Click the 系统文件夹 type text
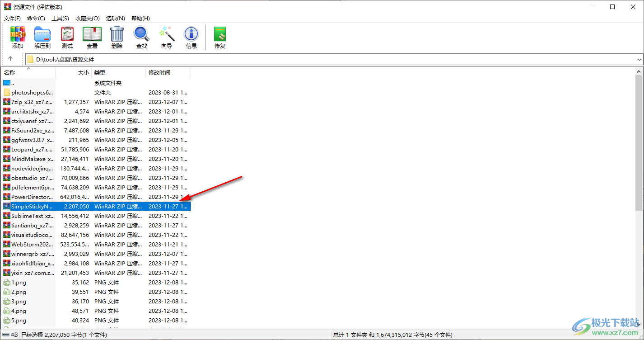The width and height of the screenshot is (644, 340). [x=108, y=83]
